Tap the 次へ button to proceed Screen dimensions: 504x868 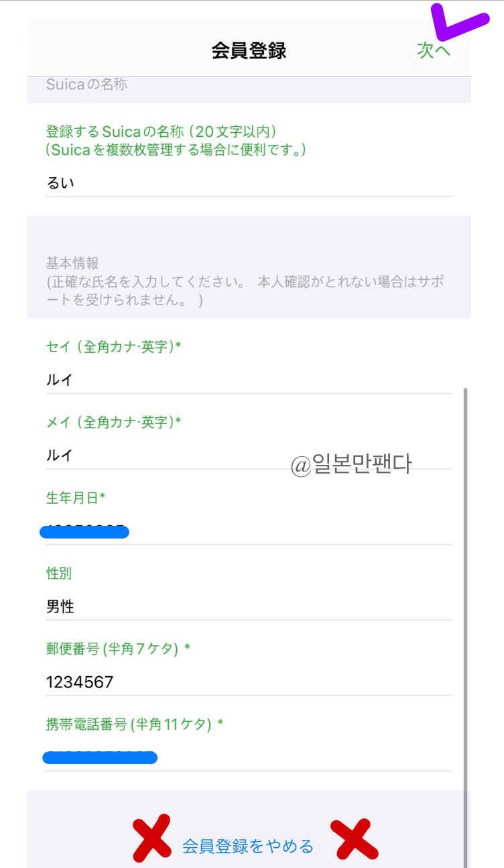click(x=433, y=49)
